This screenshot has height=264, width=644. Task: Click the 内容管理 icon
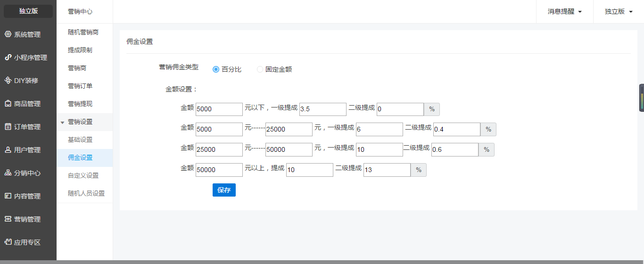8,196
